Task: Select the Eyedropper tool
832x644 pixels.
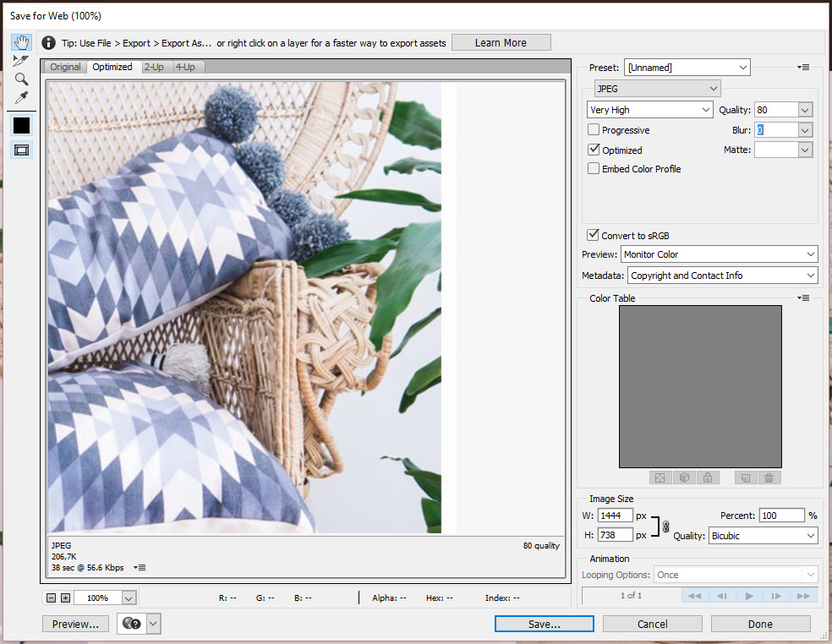Action: click(21, 98)
